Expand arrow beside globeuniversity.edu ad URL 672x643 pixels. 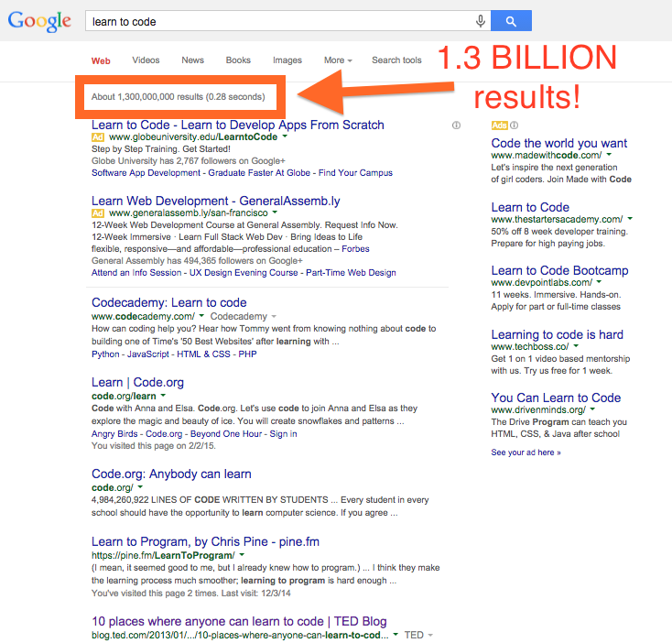tap(285, 136)
